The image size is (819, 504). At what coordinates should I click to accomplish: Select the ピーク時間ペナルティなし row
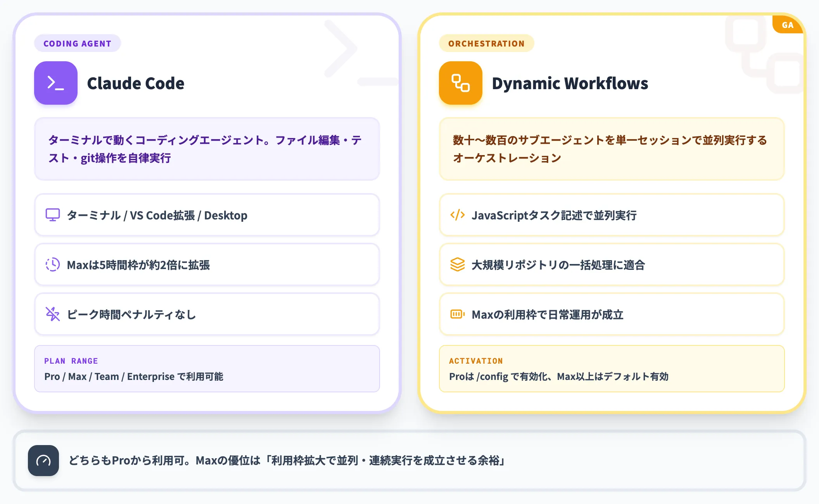click(x=207, y=314)
